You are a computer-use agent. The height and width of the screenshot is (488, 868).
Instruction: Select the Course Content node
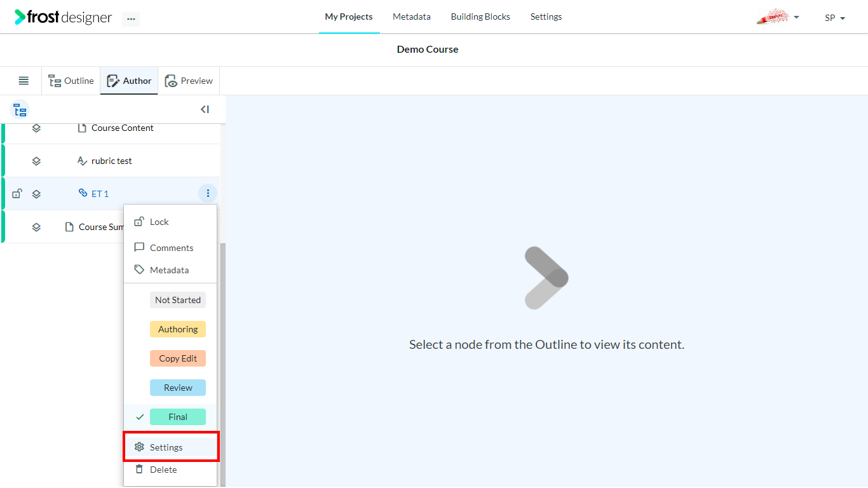coord(123,128)
